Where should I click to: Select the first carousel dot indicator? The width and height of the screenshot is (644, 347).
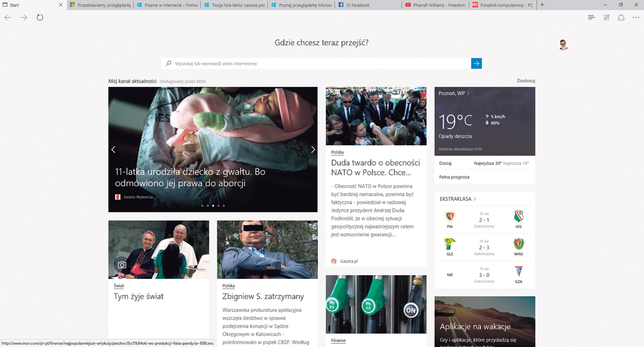(202, 205)
